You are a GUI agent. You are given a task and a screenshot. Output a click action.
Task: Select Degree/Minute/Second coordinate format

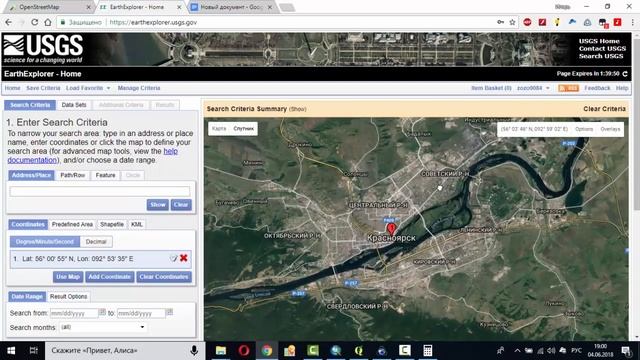pyautogui.click(x=45, y=242)
